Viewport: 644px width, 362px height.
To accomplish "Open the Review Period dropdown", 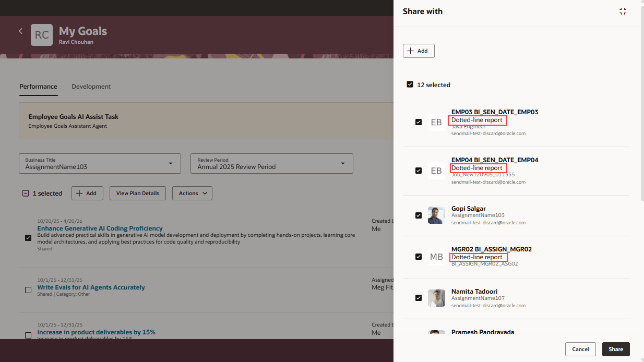I will pos(344,163).
